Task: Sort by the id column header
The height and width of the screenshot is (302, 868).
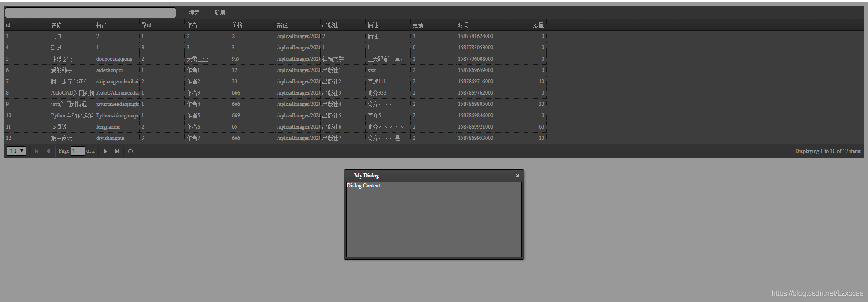Action: pyautogui.click(x=26, y=25)
